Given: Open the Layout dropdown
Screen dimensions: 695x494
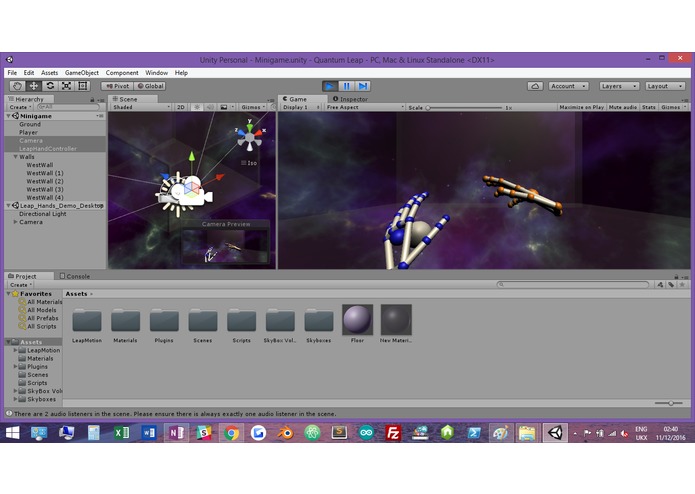Looking at the screenshot, I should click(x=665, y=86).
